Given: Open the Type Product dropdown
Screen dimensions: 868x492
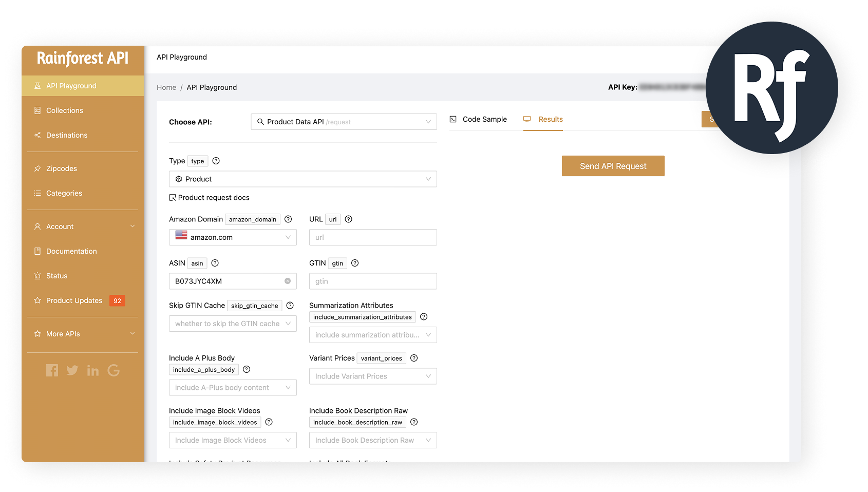Looking at the screenshot, I should 303,179.
